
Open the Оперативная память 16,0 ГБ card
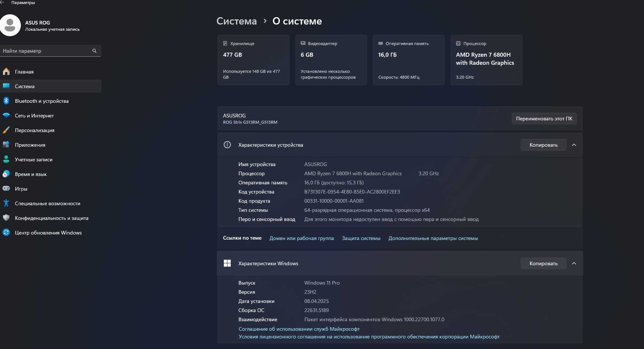(409, 60)
